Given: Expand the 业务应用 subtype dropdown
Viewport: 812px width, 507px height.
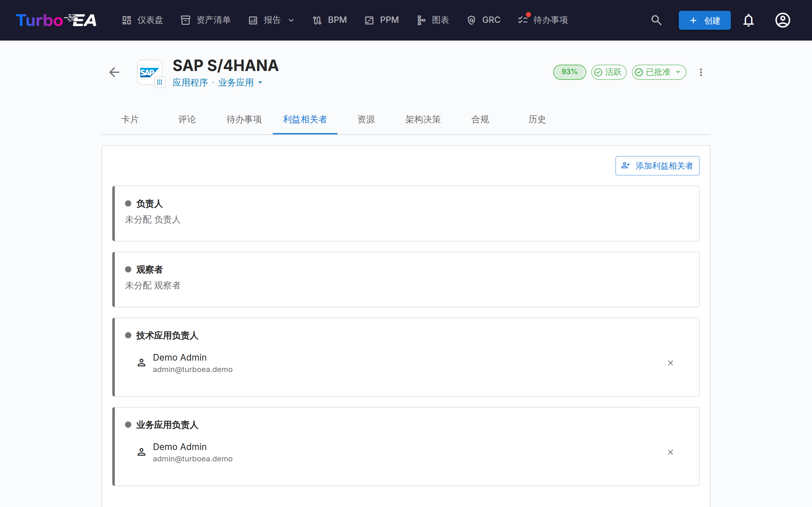Looking at the screenshot, I should tap(240, 82).
